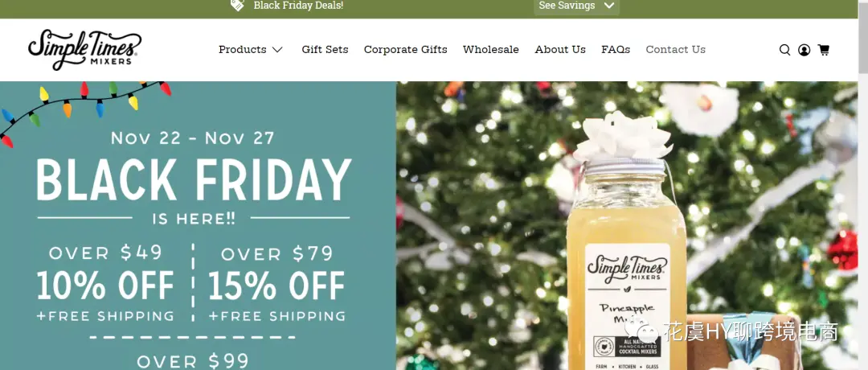Open Corporate Gifts page
The image size is (868, 370).
[x=406, y=49]
